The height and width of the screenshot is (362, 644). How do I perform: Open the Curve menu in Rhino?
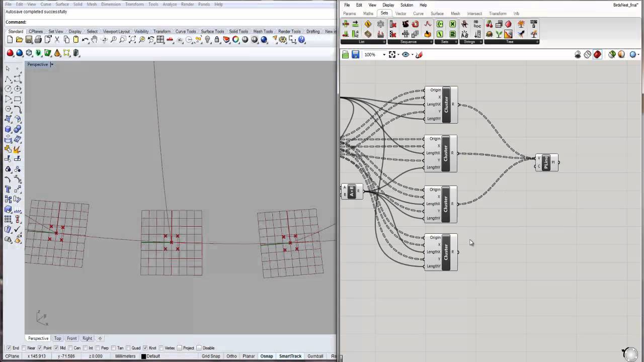point(46,4)
